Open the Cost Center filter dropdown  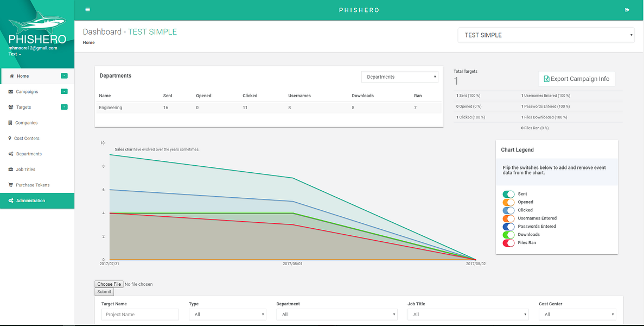click(x=577, y=315)
